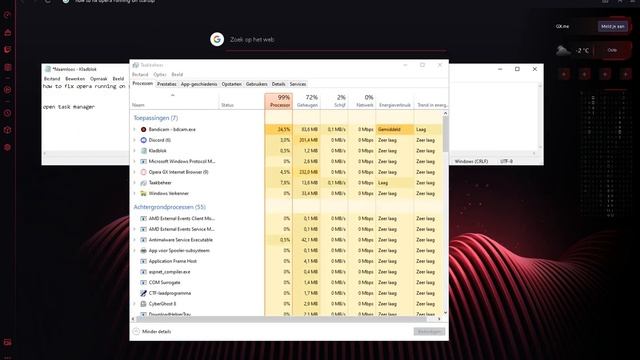Click the weather cloud icon in Opera
The width and height of the screenshot is (640, 360).
click(563, 50)
